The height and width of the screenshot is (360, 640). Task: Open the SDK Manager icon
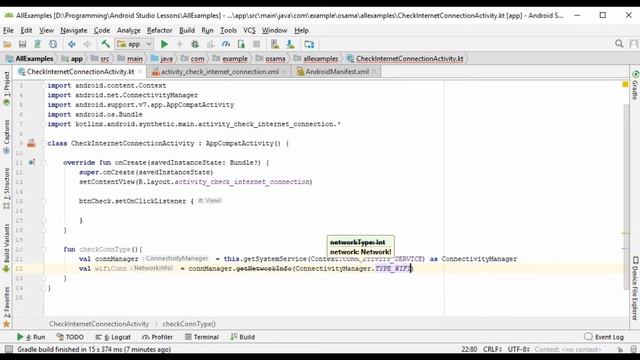coord(290,44)
